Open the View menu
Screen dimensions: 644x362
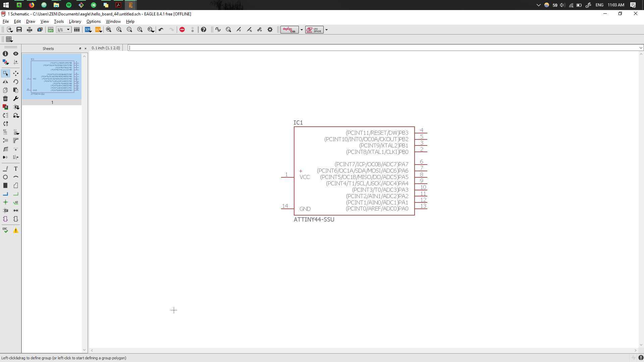tap(45, 21)
